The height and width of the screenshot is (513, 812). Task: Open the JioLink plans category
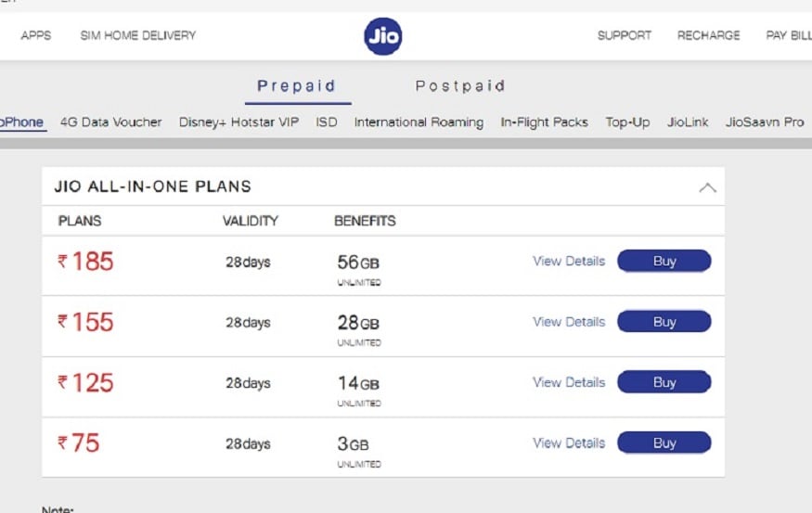coord(688,122)
